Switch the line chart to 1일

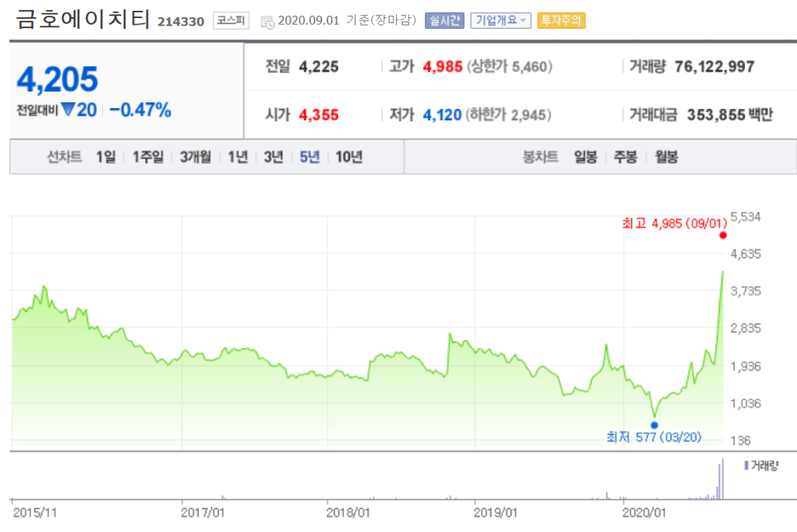106,157
